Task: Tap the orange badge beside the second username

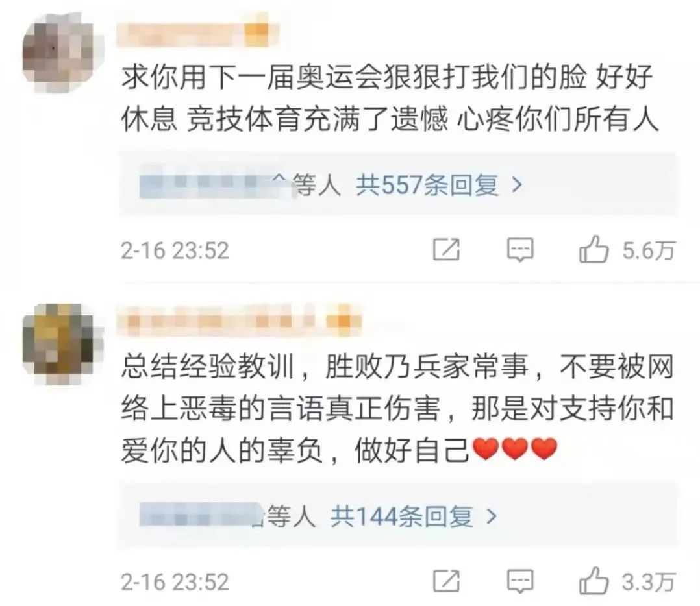Action: click(x=343, y=321)
